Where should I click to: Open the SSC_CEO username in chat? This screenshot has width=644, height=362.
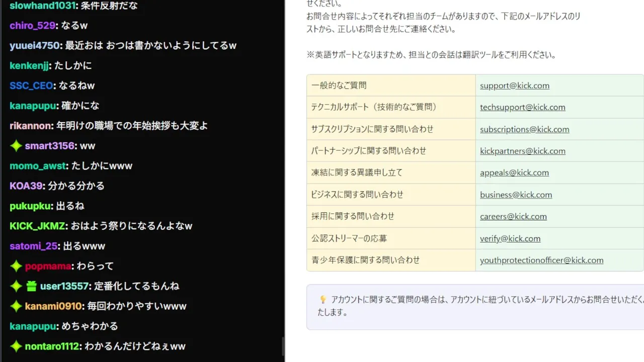[x=31, y=85]
